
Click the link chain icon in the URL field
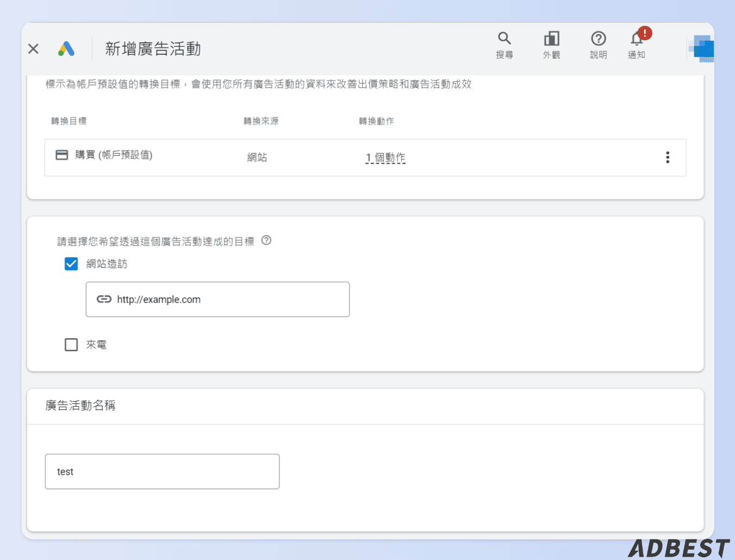(x=104, y=299)
